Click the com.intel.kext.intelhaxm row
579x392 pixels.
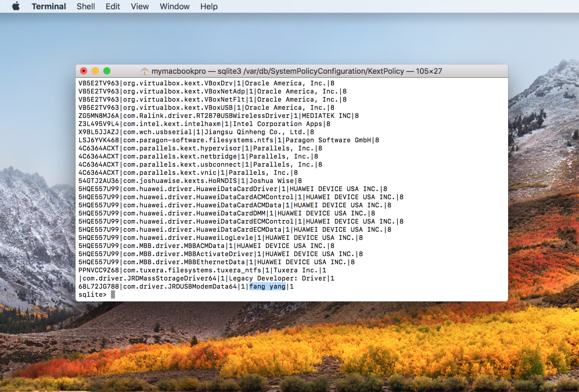tap(204, 124)
